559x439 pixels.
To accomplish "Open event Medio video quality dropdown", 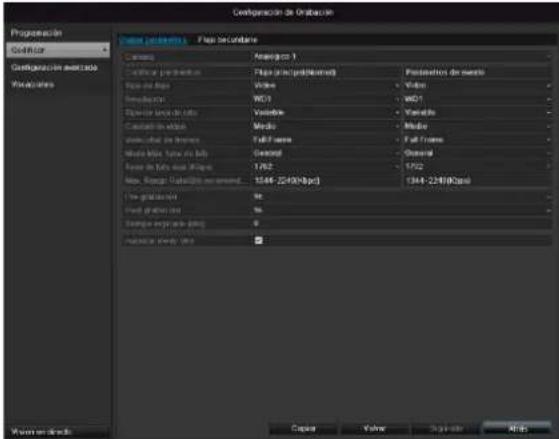I will [x=477, y=126].
